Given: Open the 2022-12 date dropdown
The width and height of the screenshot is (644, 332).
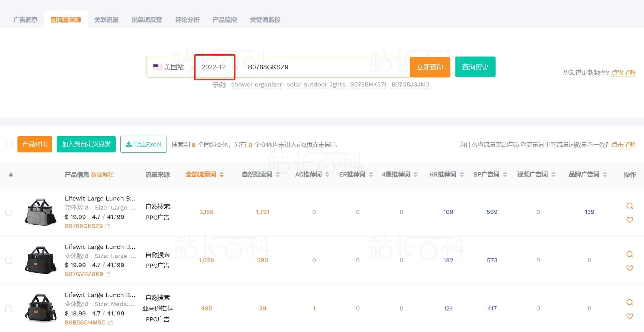Looking at the screenshot, I should pyautogui.click(x=215, y=67).
